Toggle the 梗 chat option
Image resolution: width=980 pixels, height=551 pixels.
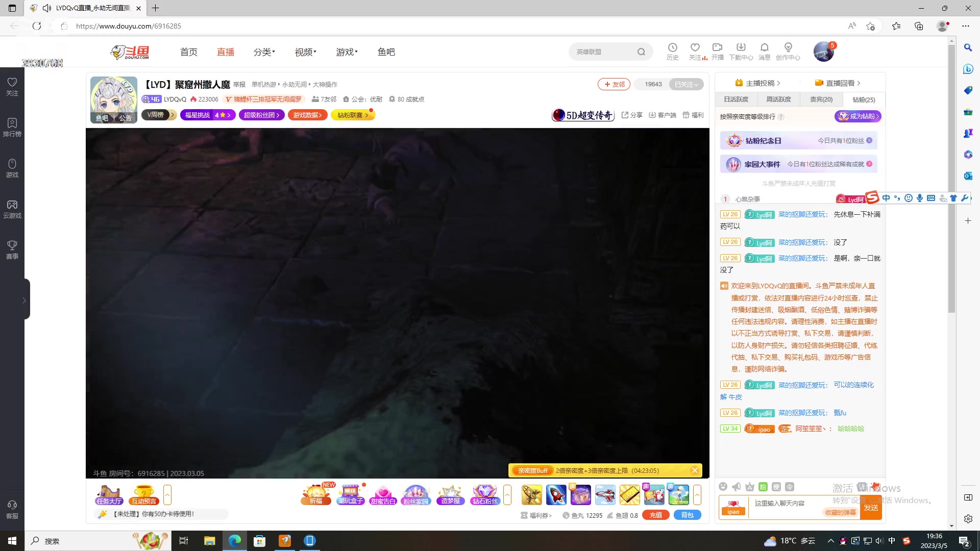click(x=776, y=487)
